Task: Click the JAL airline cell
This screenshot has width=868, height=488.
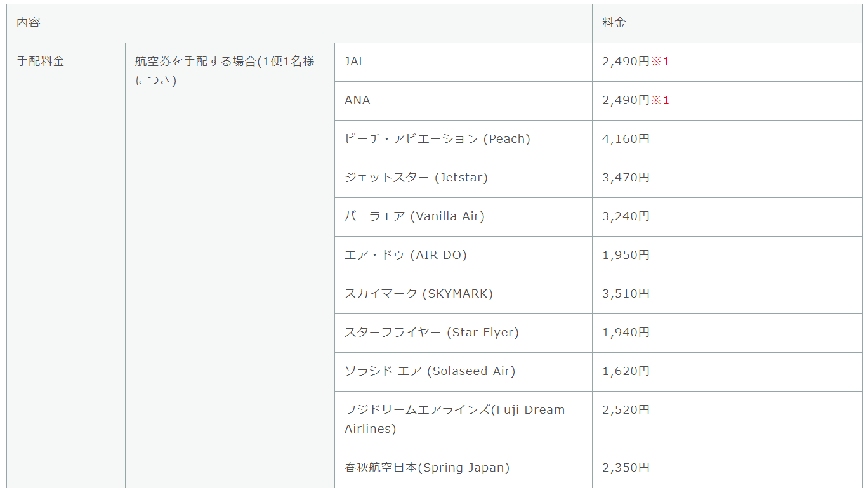Action: point(355,62)
